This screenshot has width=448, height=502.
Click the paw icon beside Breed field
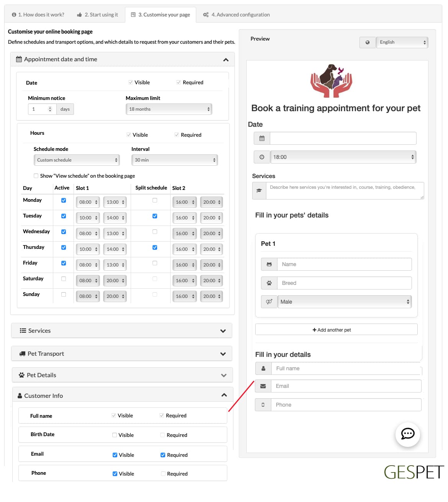point(269,283)
